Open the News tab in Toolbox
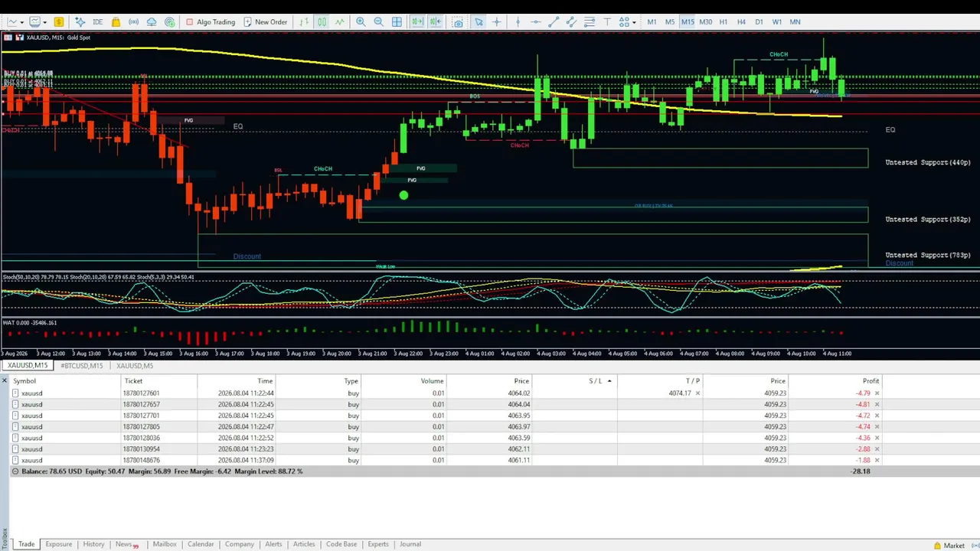The height and width of the screenshot is (551, 980). [x=126, y=544]
